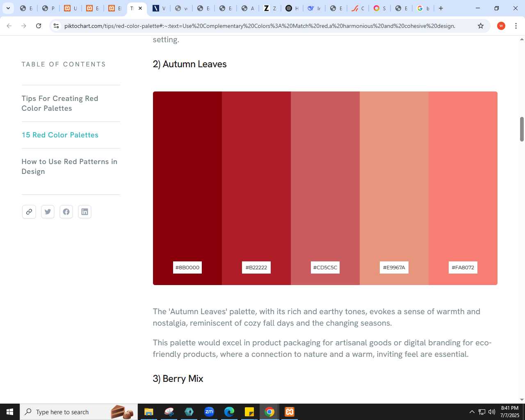Select the salmon #FA8072 swatch
Viewport: 525px width, 420px height.
(x=463, y=188)
